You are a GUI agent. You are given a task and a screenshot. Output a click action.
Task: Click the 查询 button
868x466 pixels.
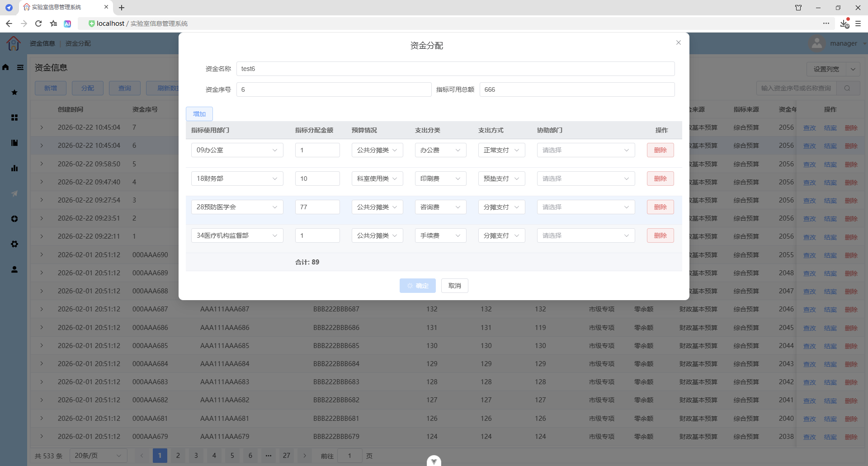[125, 88]
